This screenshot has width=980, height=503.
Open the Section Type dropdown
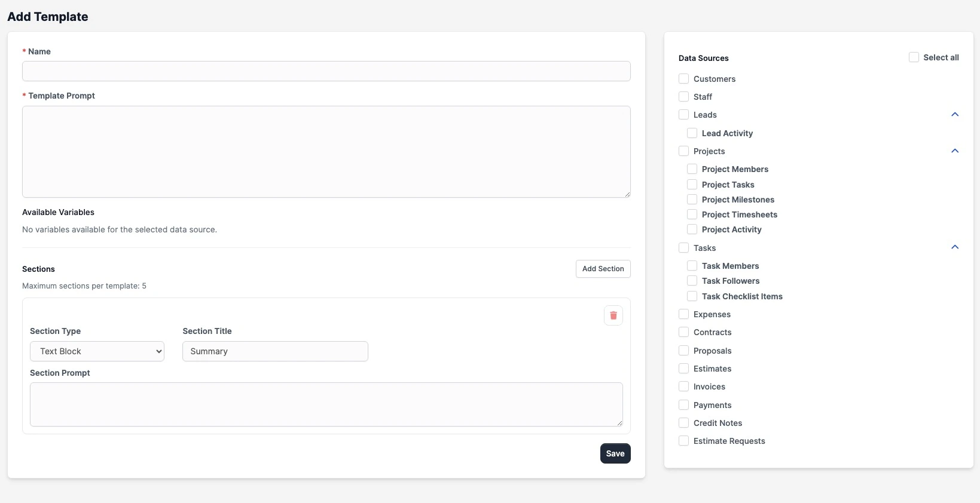pyautogui.click(x=97, y=351)
